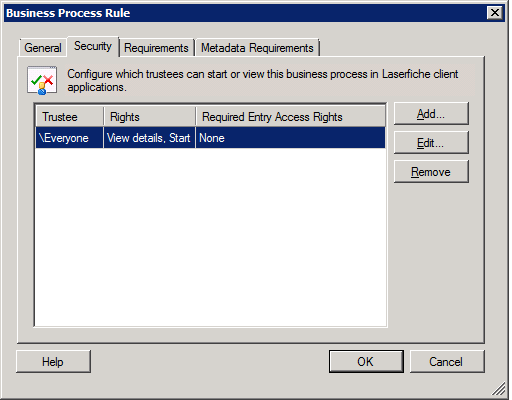
Task: Sort by the Rights column header
Action: coord(149,117)
